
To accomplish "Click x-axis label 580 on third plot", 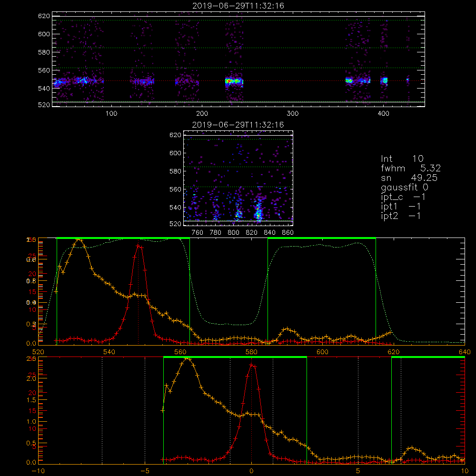I will click(x=251, y=352).
